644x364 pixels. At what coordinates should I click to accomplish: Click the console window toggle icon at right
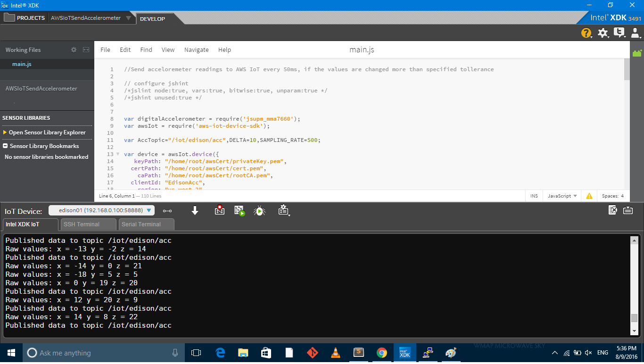[x=628, y=210]
